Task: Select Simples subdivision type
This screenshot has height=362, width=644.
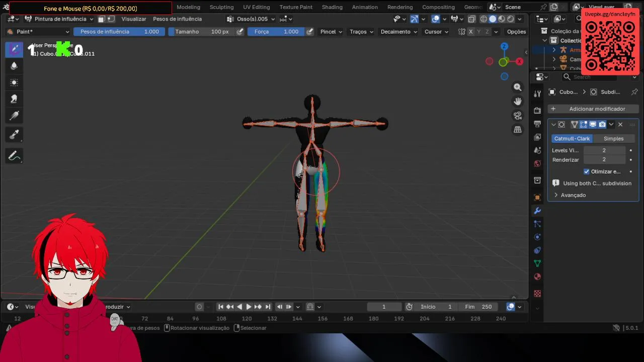Action: [613, 139]
